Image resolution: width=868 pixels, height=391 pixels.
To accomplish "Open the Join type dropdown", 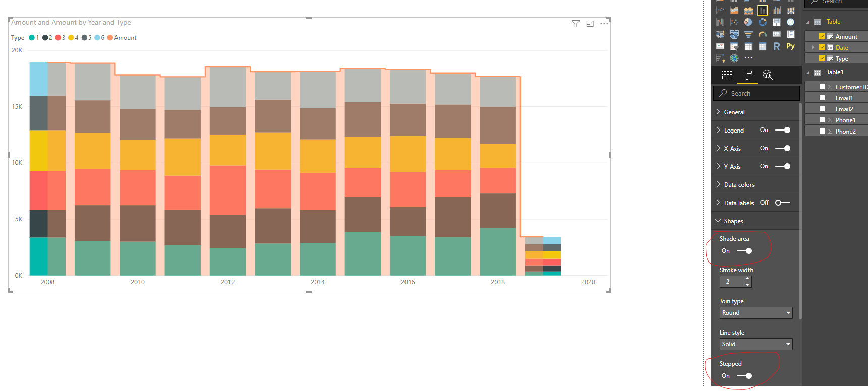I will [756, 313].
